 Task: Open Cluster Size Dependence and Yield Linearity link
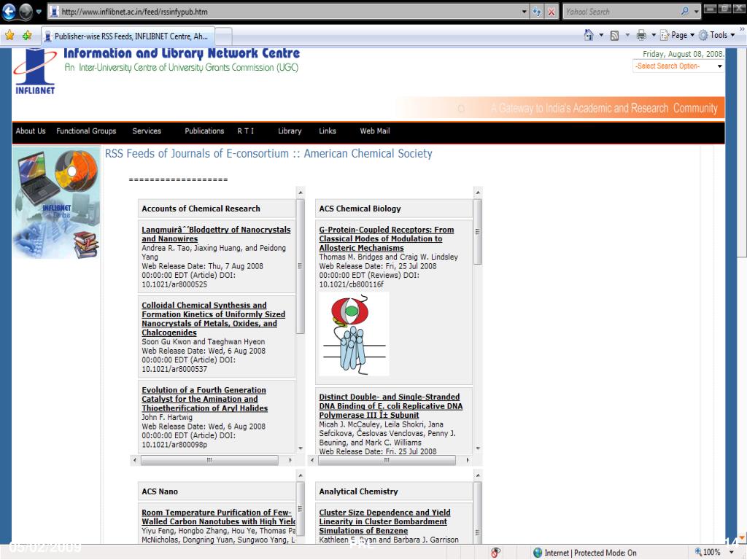(384, 521)
